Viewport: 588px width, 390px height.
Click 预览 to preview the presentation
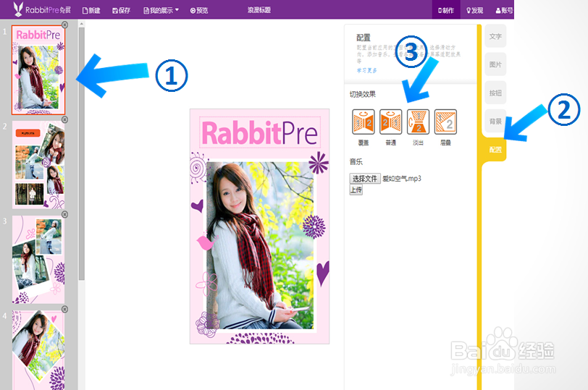(x=199, y=10)
